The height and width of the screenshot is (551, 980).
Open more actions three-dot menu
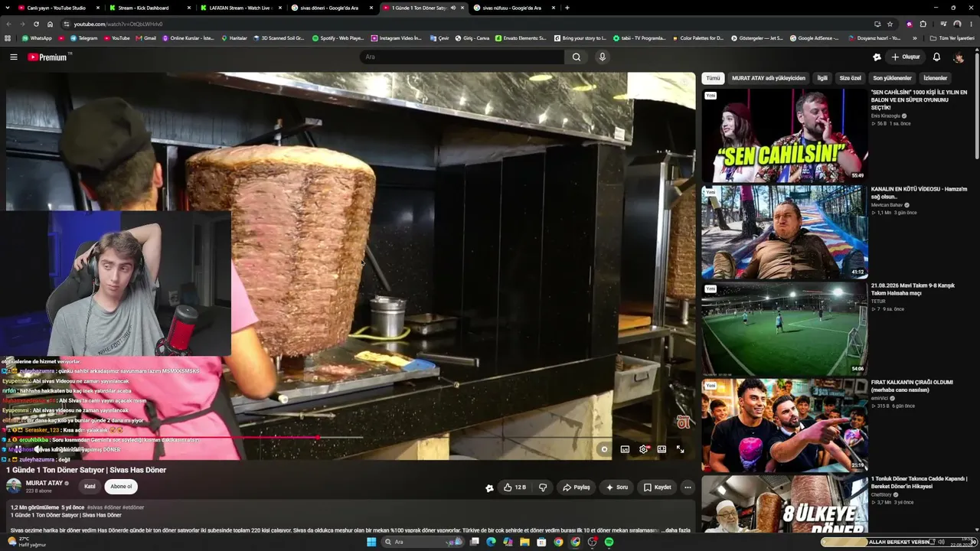[x=688, y=487]
